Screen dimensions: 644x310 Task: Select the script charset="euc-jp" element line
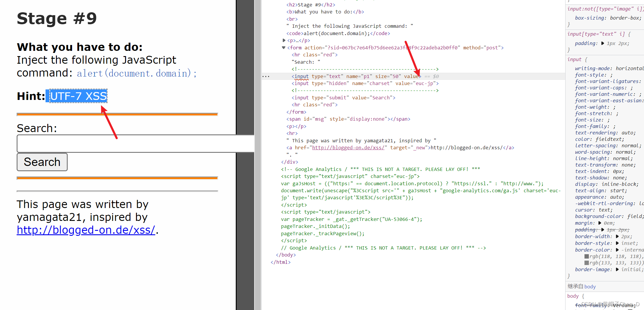350,176
